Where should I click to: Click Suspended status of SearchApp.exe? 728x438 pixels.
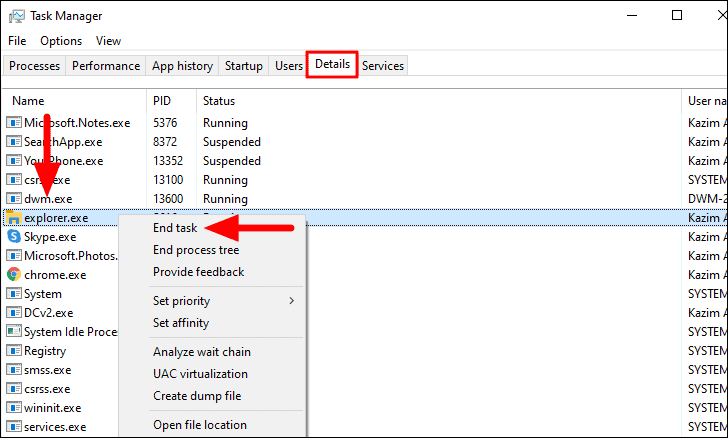coord(232,142)
